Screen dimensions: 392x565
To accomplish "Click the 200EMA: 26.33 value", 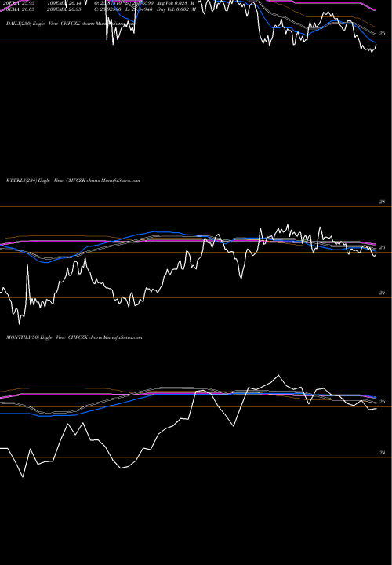I will [64, 9].
